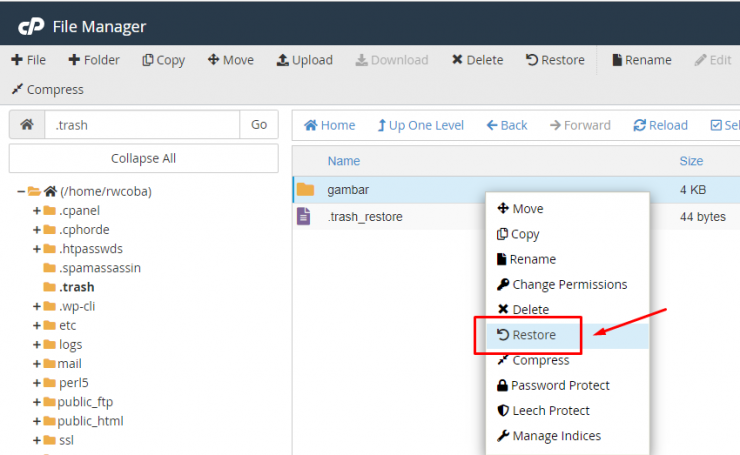This screenshot has width=740, height=455.
Task: Collapse the /home/rwcoba root node
Action: [x=21, y=191]
